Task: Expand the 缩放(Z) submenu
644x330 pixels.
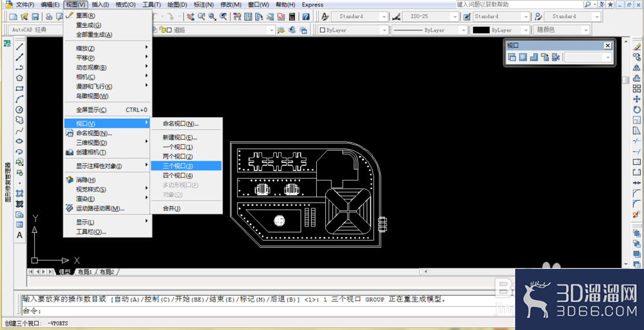Action: point(108,48)
